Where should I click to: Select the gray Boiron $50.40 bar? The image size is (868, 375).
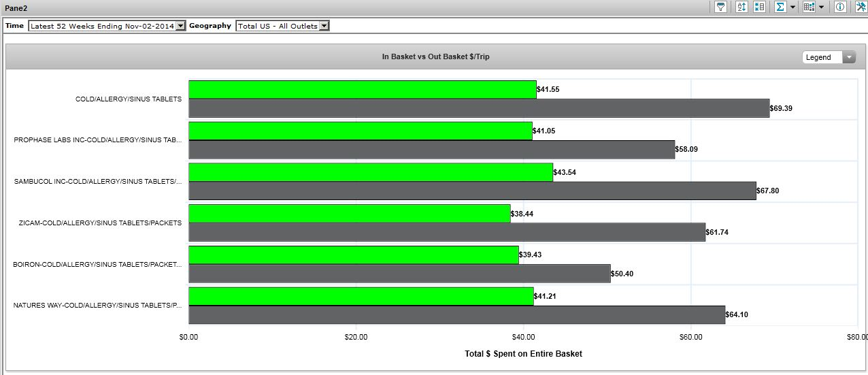point(399,274)
